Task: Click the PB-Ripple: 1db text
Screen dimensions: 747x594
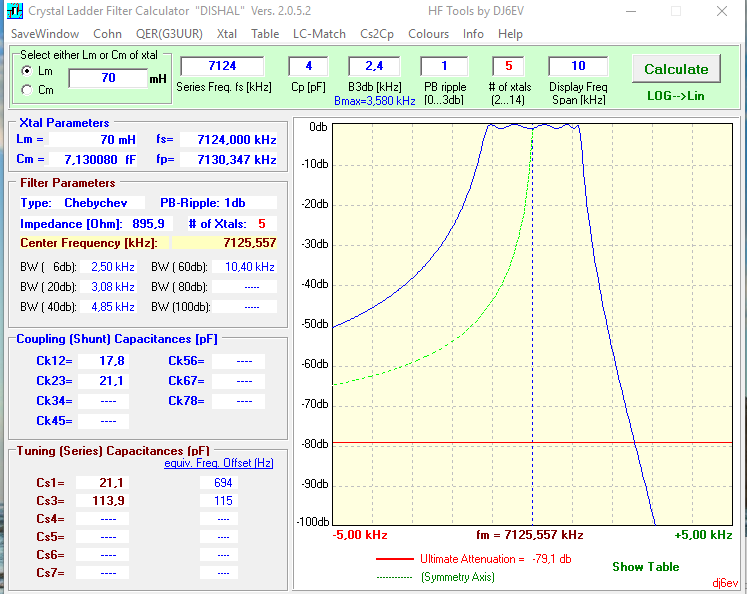Action: (203, 203)
